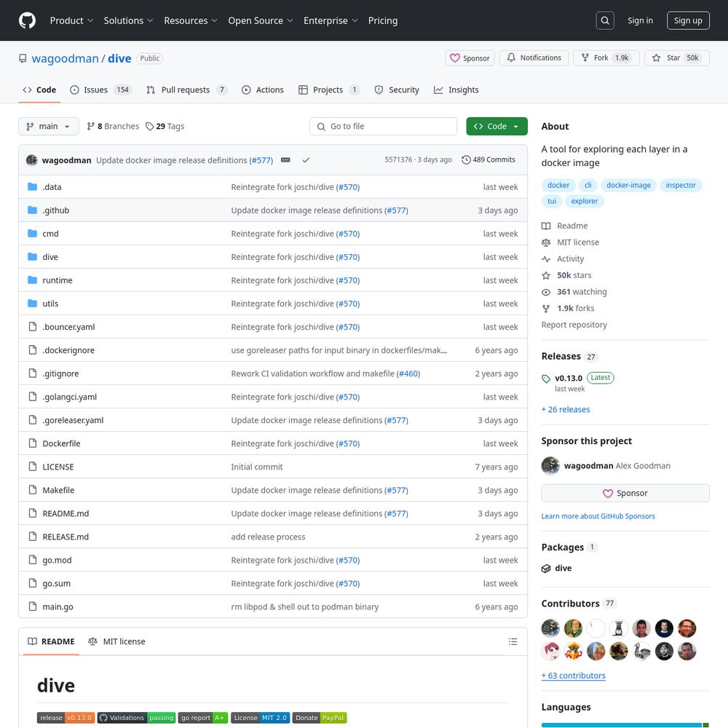The width and height of the screenshot is (728, 728).
Task: Open Learn more about GitHub Sponsors
Action: pos(598,516)
